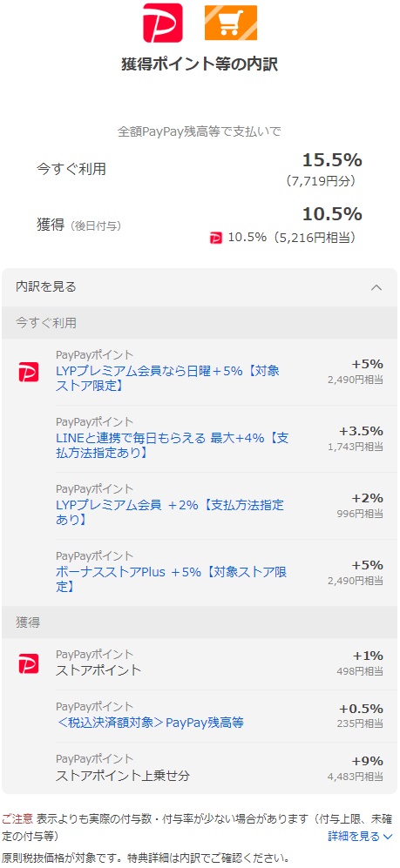Screen dimensions: 400x868
Task: Open LYPプレミアム会員 +2% link
Action: point(170,512)
